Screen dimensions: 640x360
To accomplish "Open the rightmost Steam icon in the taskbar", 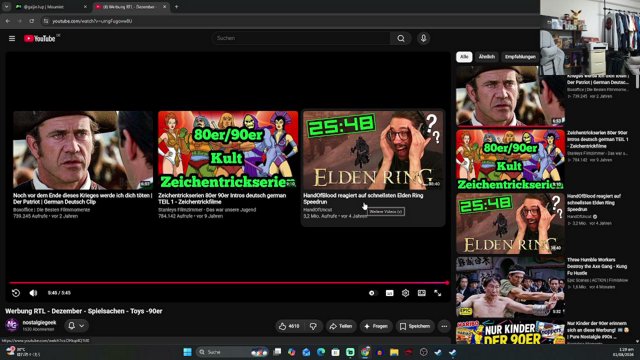I will click(453, 352).
